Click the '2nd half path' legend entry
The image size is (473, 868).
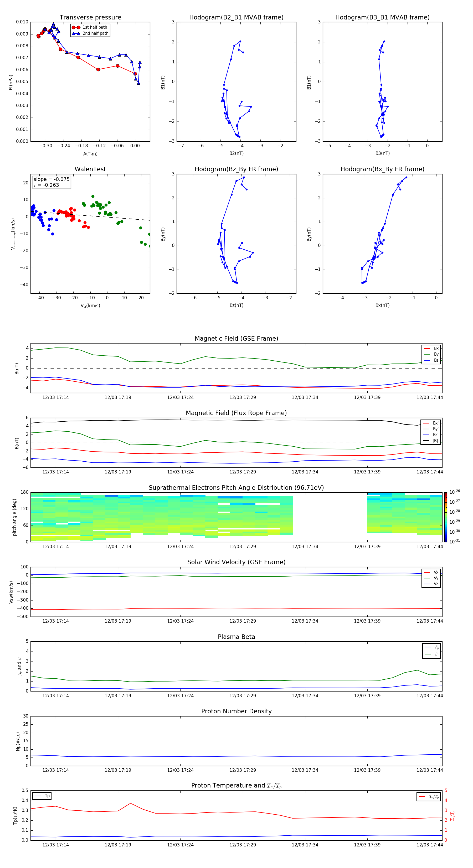click(x=90, y=33)
